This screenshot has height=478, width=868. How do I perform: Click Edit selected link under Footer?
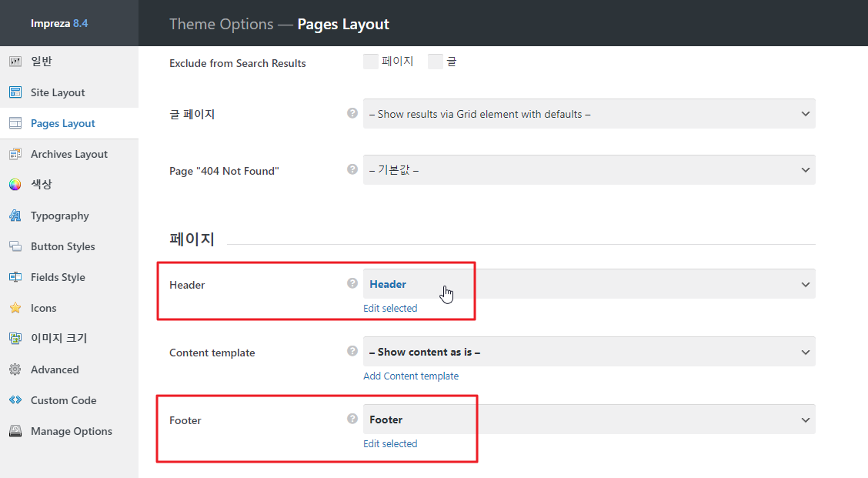pyautogui.click(x=390, y=443)
